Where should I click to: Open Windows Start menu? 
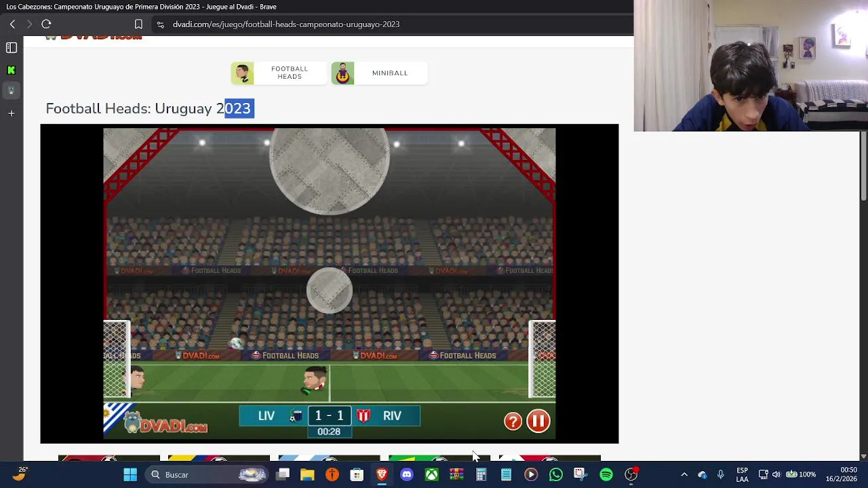(130, 474)
